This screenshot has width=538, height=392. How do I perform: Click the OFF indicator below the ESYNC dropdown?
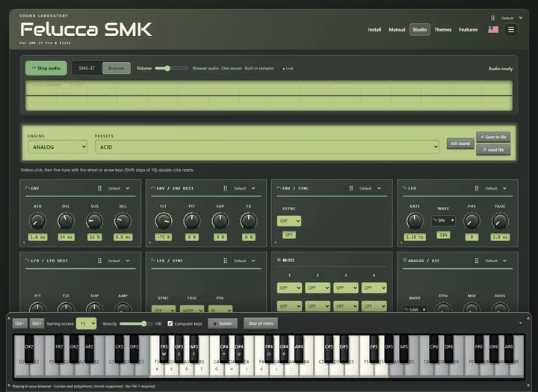tap(289, 235)
